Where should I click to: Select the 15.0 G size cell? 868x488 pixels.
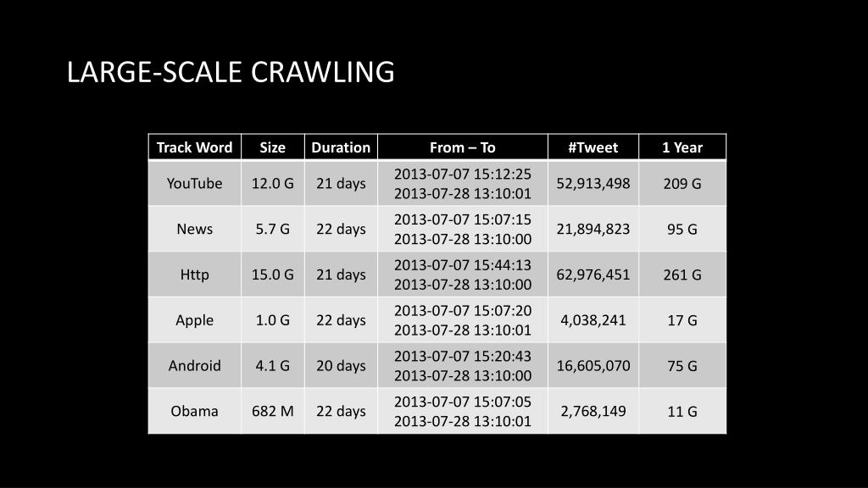click(272, 274)
